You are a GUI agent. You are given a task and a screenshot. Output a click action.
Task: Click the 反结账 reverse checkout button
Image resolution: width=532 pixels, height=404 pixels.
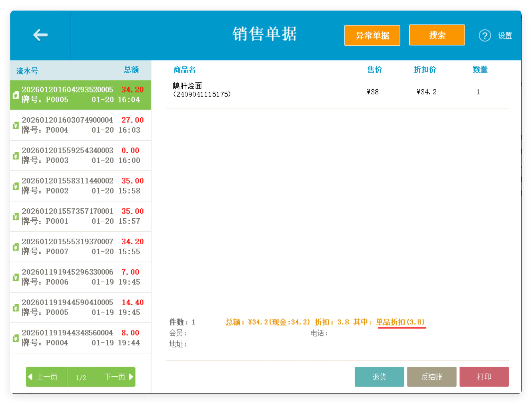(x=432, y=377)
